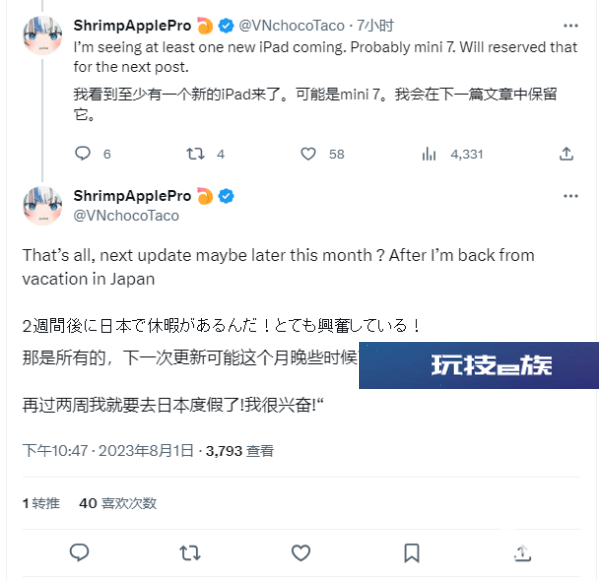
Task: Open the 40 喜欢次数 likes list
Action: pos(118,503)
